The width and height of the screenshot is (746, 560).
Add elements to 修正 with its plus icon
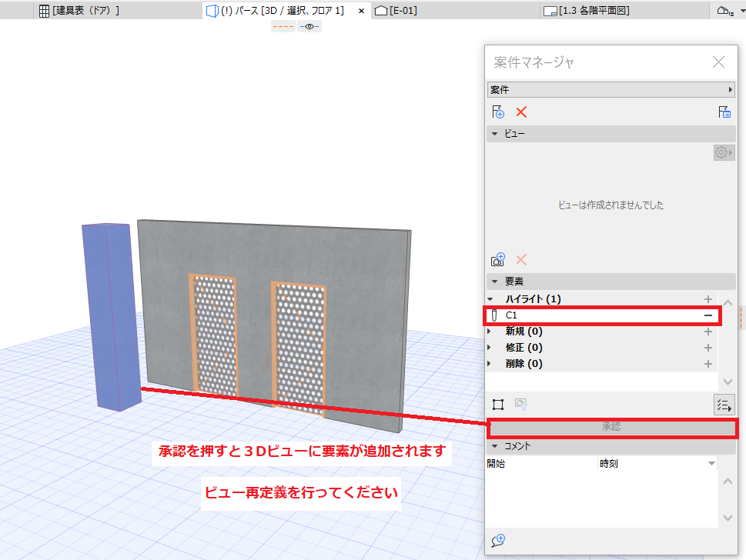click(708, 348)
